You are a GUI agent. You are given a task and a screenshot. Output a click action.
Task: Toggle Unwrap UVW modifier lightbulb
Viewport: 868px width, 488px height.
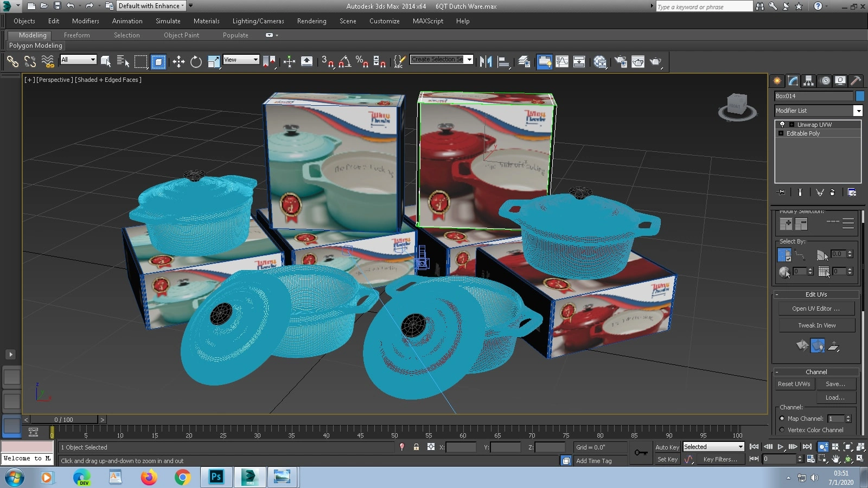pyautogui.click(x=782, y=125)
